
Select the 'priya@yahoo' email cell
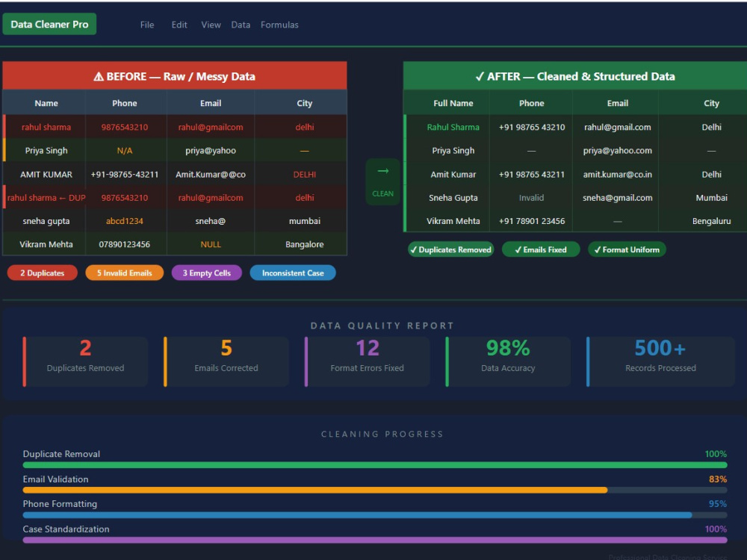pyautogui.click(x=211, y=151)
